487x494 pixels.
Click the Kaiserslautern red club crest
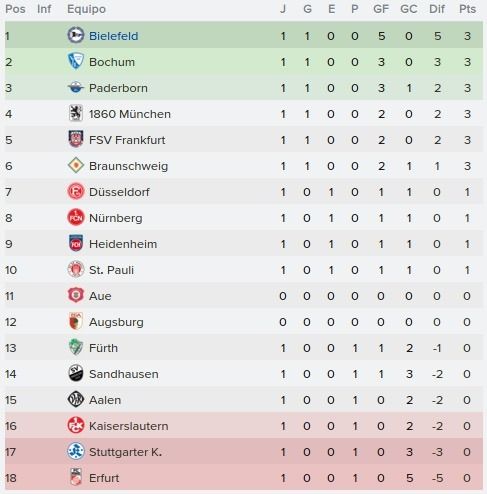click(76, 425)
